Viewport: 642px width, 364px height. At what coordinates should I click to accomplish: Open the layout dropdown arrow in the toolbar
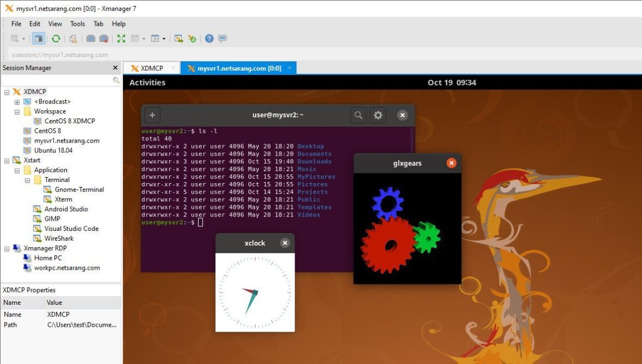[163, 38]
